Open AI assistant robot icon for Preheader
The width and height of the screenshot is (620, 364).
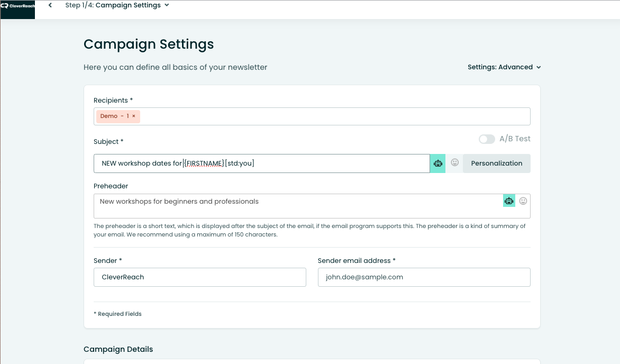(x=509, y=201)
